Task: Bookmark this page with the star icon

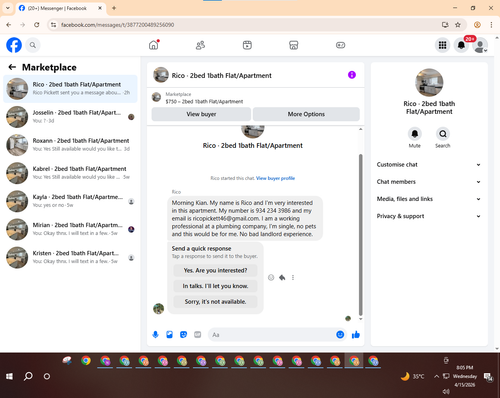Action: click(x=458, y=25)
